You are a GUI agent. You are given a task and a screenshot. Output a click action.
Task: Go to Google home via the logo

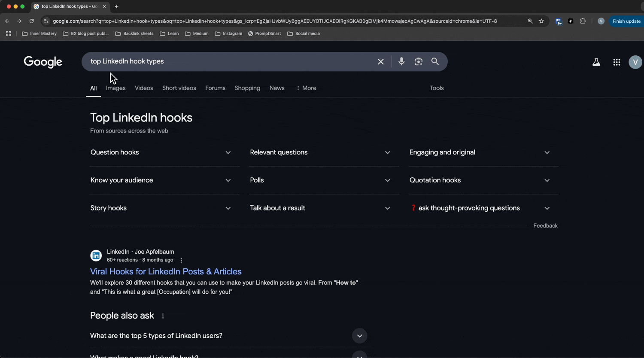coord(43,62)
